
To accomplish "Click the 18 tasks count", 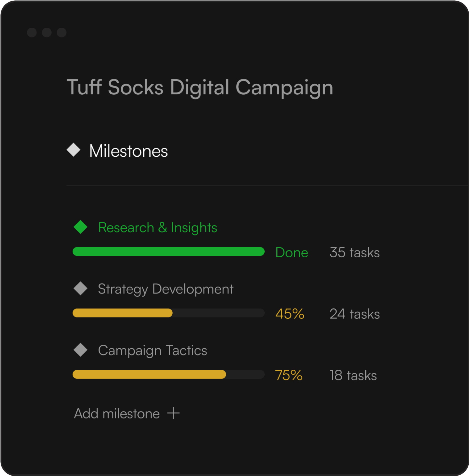I will tap(353, 375).
